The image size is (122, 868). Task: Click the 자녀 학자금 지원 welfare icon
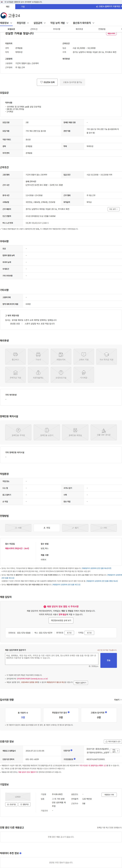[x=106, y=357]
